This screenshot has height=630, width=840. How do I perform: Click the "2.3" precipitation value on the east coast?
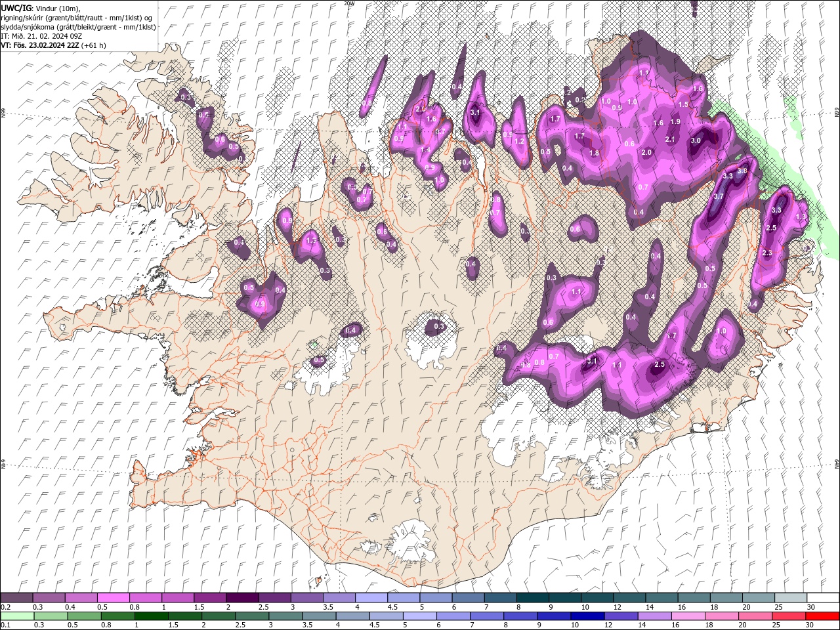point(767,253)
